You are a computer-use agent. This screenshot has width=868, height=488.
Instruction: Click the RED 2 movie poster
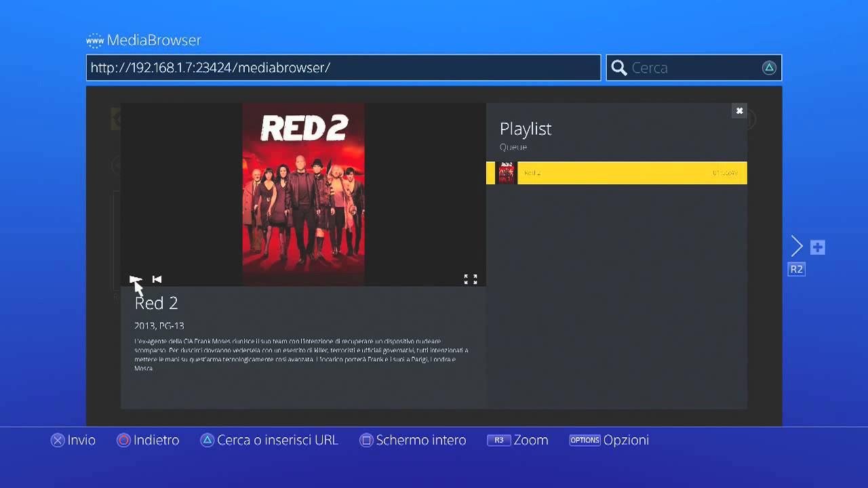pyautogui.click(x=303, y=195)
